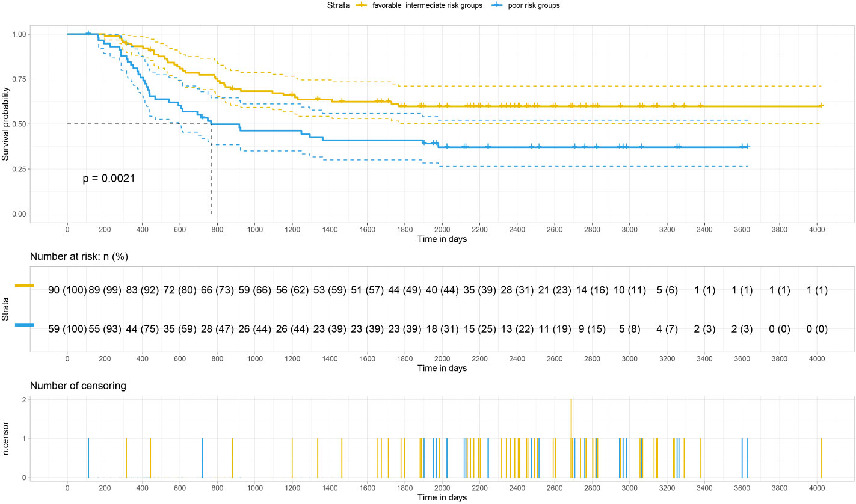The height and width of the screenshot is (504, 856).
Task: Click the yellow legend key for favorable-intermediate groups
Action: tap(362, 5)
